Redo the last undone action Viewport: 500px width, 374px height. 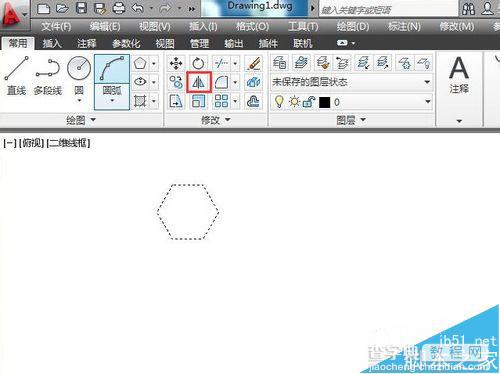165,8
